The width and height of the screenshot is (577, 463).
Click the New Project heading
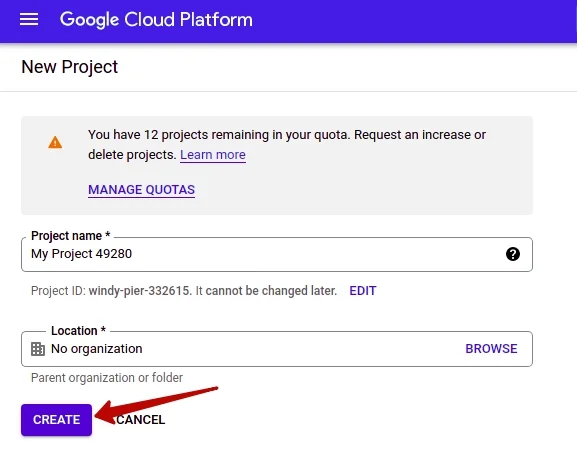70,67
